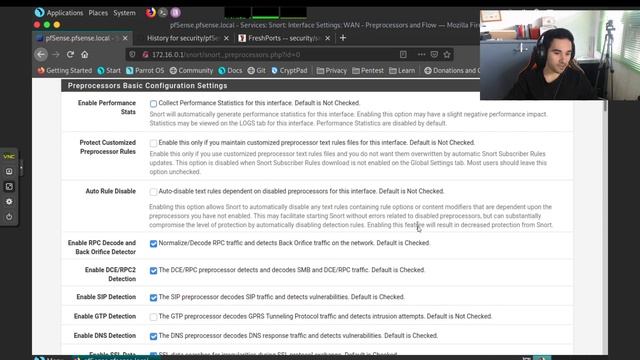Click the Pocket save icon in address bar

[x=434, y=54]
